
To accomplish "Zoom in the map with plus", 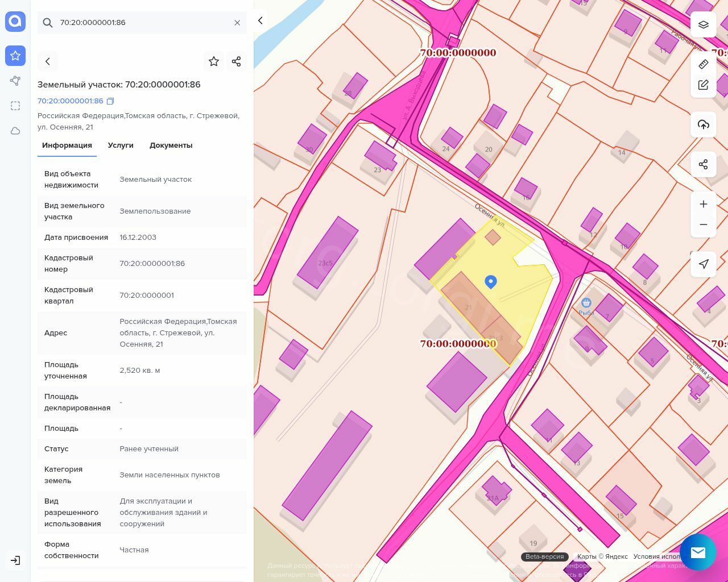I will (x=704, y=204).
